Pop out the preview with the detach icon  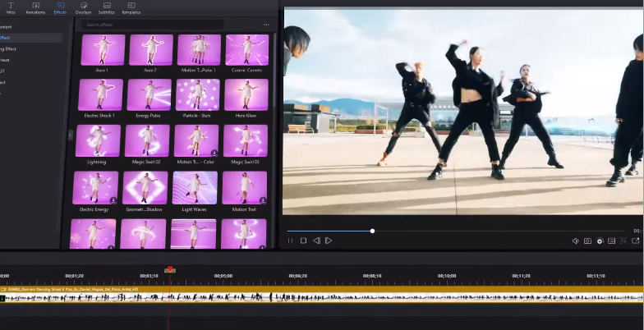pyautogui.click(x=635, y=241)
